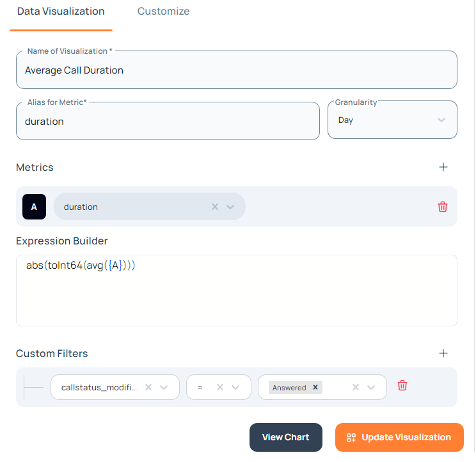The height and width of the screenshot is (462, 476).
Task: Switch to the Customize tab
Action: [x=163, y=12]
